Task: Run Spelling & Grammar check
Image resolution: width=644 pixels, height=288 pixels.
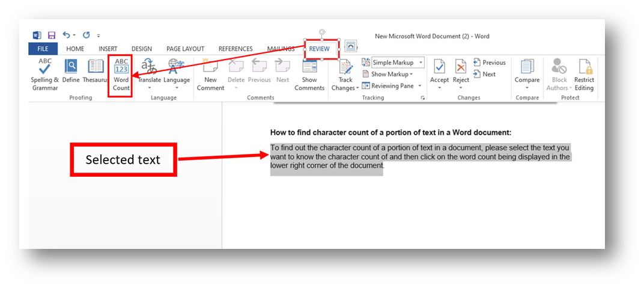Action: 45,74
